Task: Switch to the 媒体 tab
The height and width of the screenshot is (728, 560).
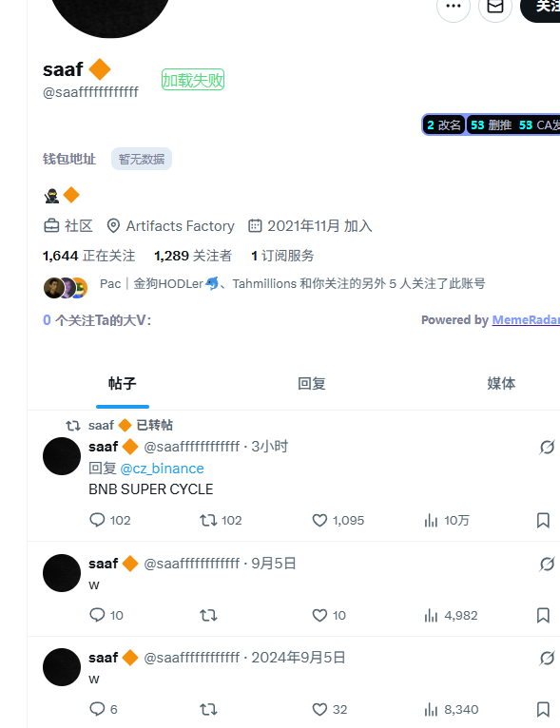Action: [x=501, y=384]
